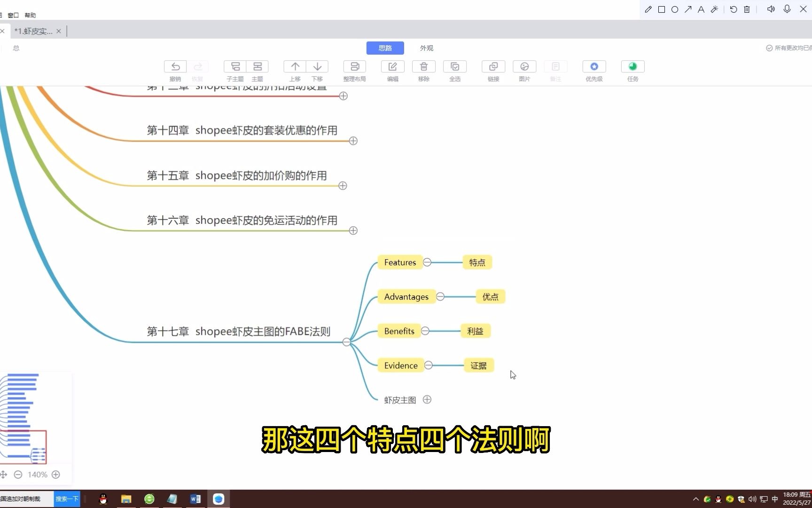The image size is (812, 508).
Task: Switch to the 外观 tab
Action: pos(427,48)
